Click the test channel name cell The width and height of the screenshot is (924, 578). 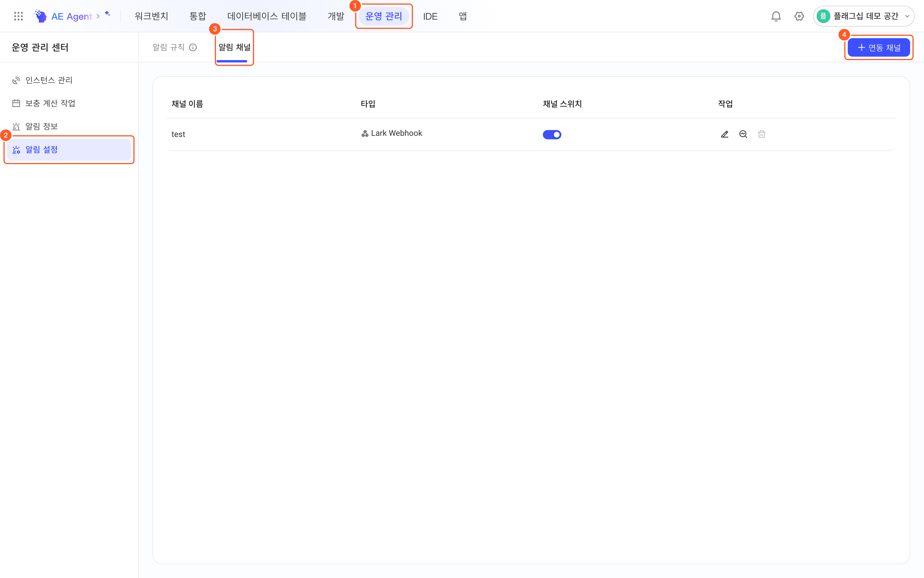pos(178,134)
